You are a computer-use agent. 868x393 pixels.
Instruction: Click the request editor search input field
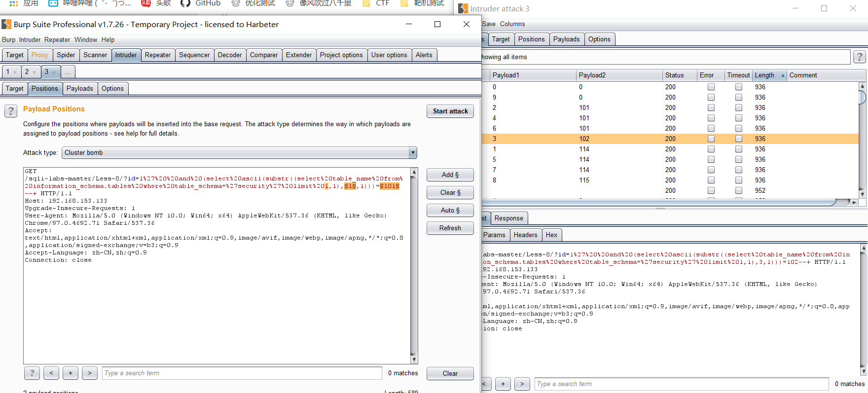pos(242,373)
